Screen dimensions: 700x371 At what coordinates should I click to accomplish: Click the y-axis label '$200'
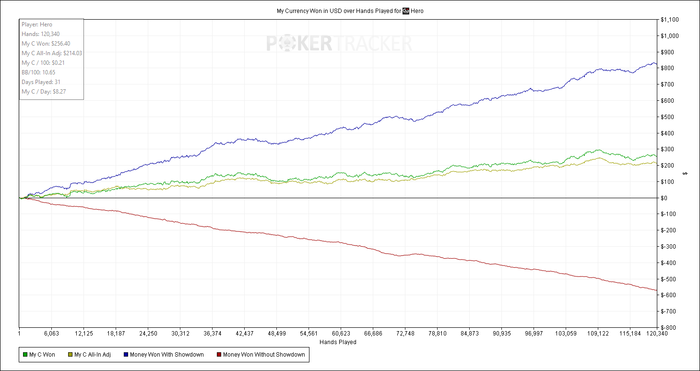[666, 166]
